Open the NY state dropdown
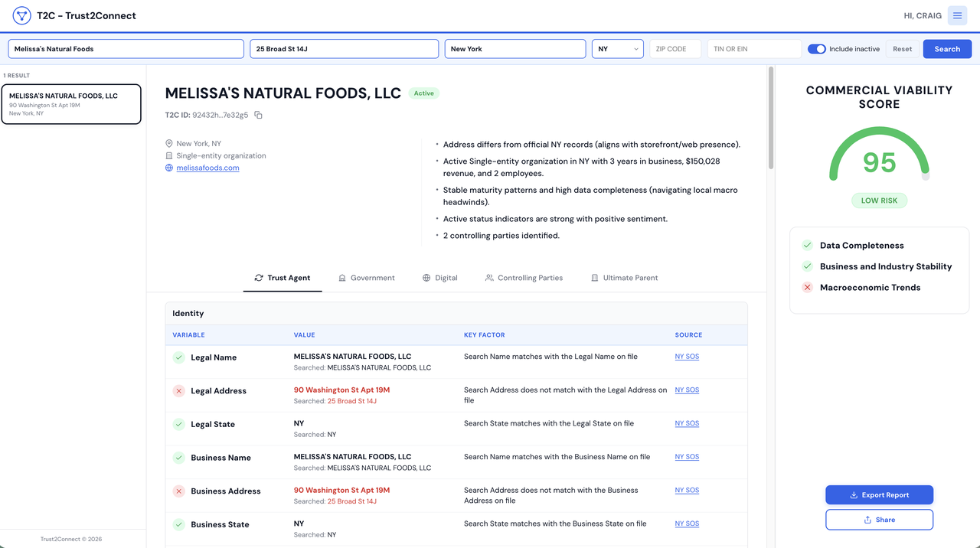This screenshot has height=548, width=980. (618, 49)
